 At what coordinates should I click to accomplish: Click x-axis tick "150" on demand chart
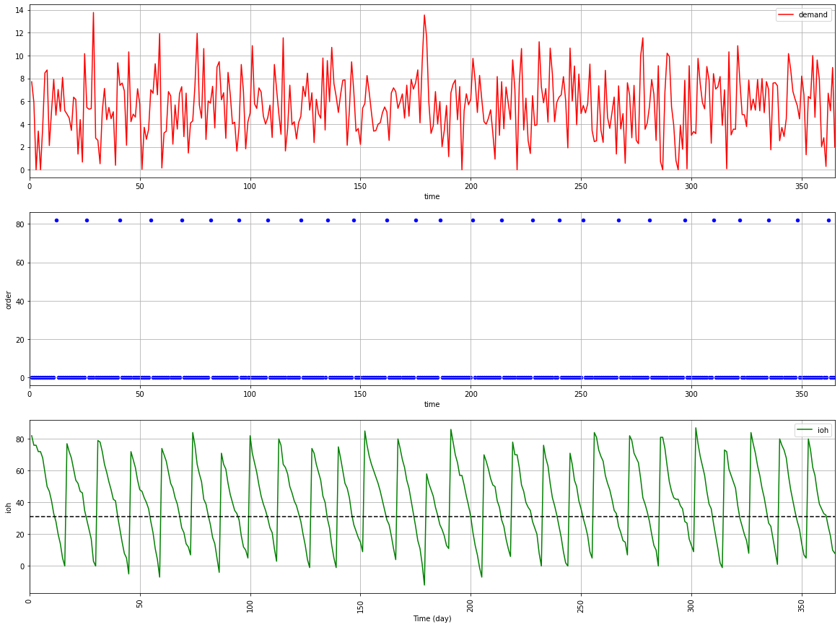click(x=361, y=186)
